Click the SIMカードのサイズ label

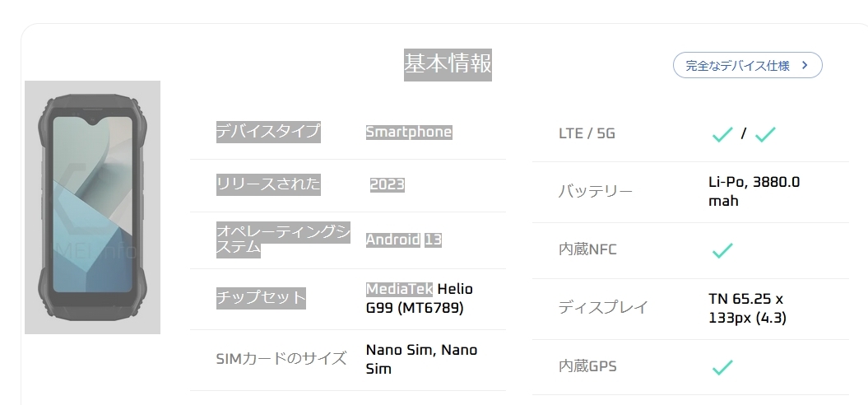(x=281, y=359)
